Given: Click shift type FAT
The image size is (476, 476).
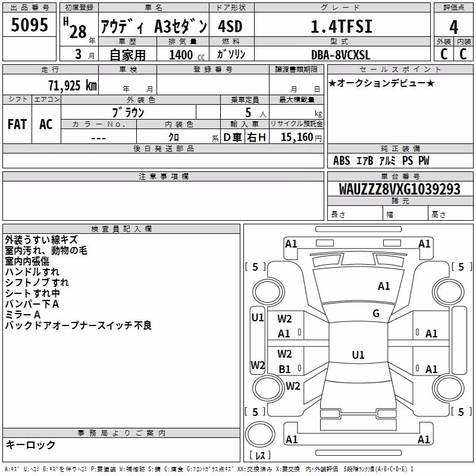Looking at the screenshot, I should (x=17, y=124).
